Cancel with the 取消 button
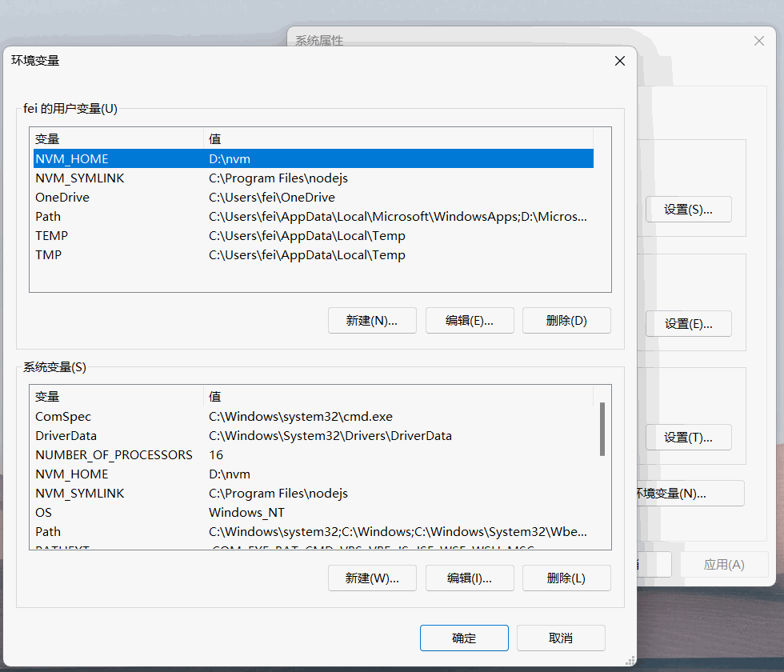Image resolution: width=784 pixels, height=672 pixels. (x=561, y=638)
